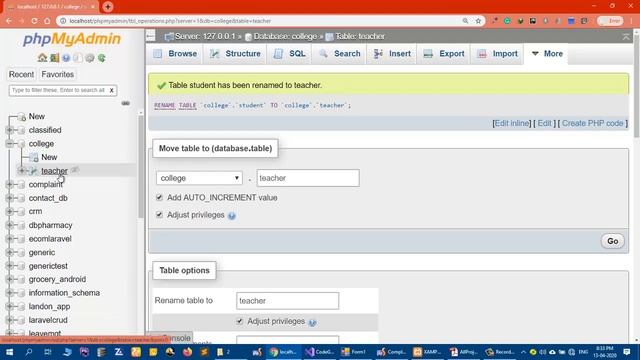Screen dimensions: 640x360
Task: Click teacher table icon in tree
Action: 34,171
